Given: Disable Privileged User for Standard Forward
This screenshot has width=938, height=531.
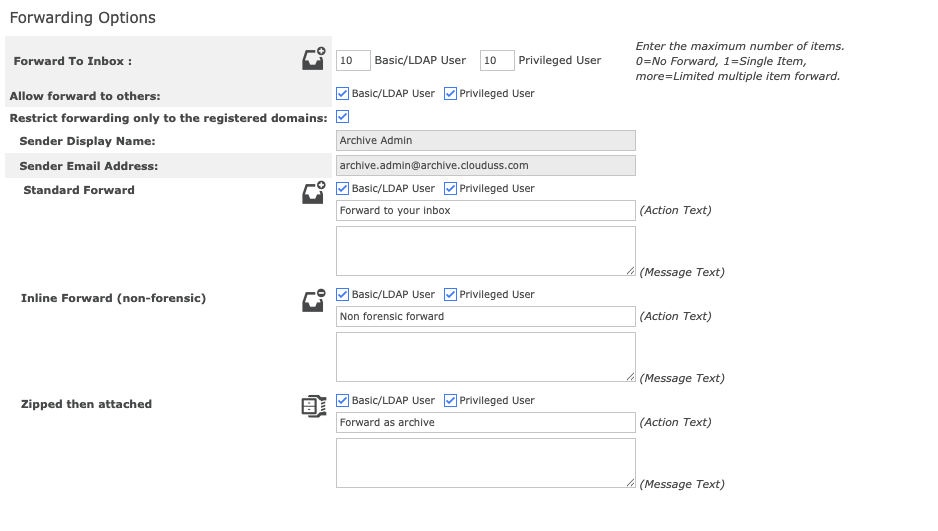Looking at the screenshot, I should point(450,188).
